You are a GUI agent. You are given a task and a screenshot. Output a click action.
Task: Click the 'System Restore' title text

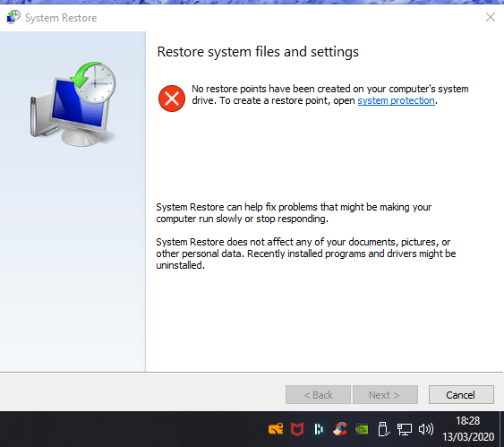(x=61, y=18)
